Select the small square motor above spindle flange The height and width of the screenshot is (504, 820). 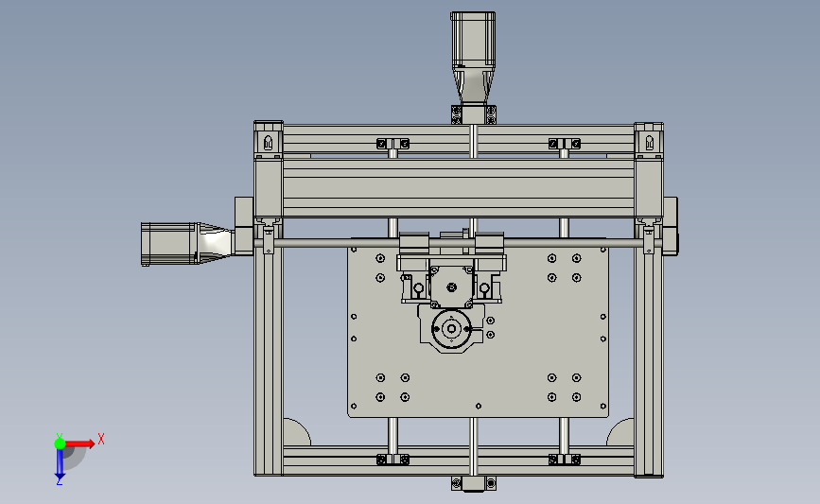pos(451,287)
